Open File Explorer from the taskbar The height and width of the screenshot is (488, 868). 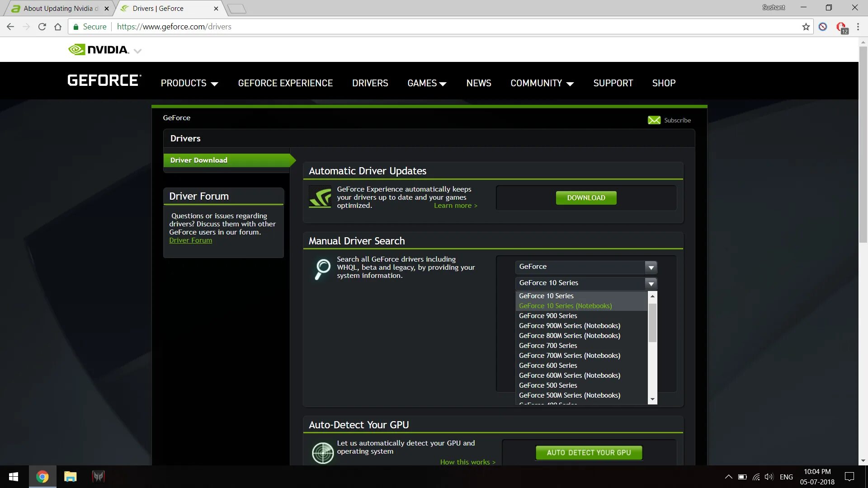pyautogui.click(x=71, y=477)
